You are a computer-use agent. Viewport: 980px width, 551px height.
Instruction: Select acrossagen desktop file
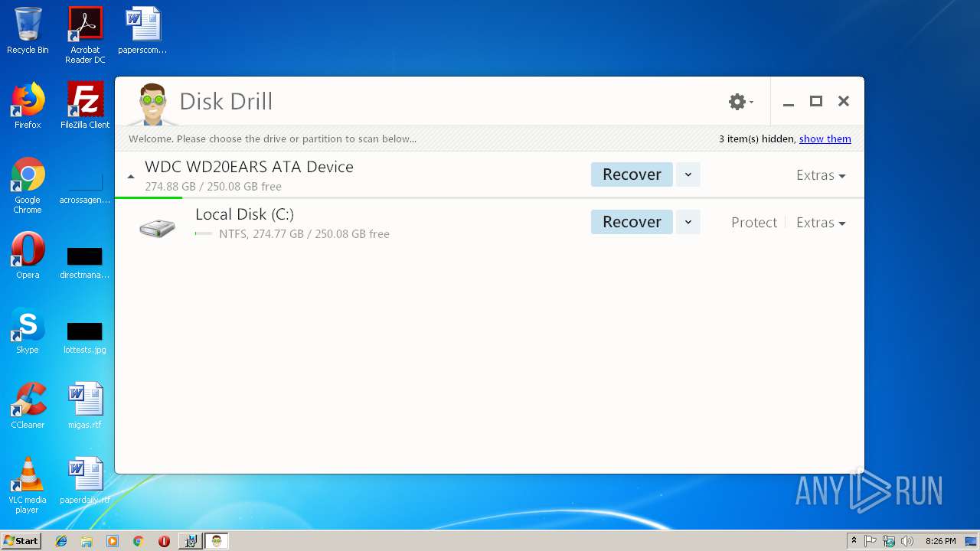coord(85,187)
